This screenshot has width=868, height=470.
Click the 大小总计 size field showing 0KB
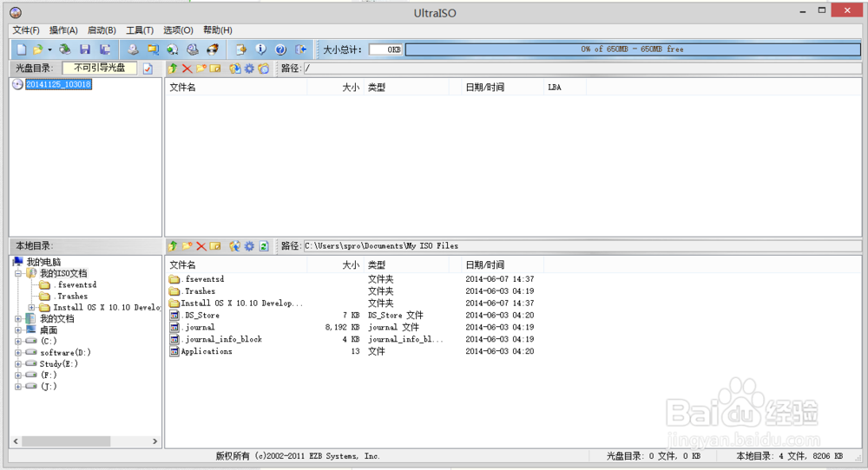point(385,49)
